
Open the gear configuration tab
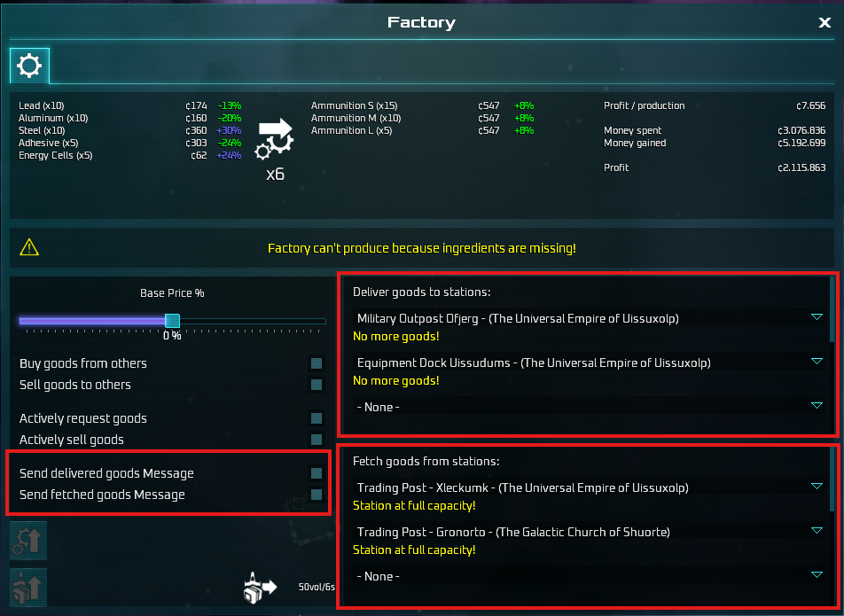(x=29, y=66)
